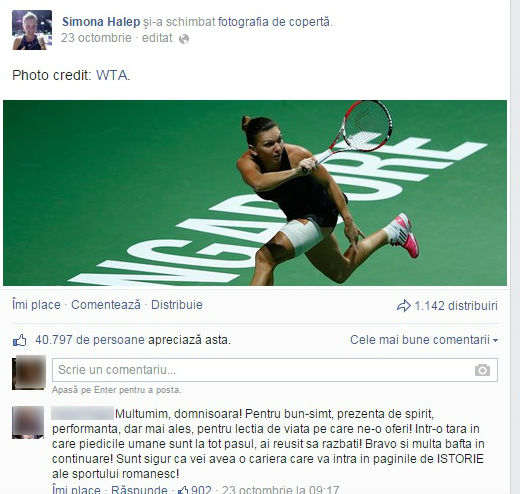Click the WTA photo credit link
Image resolution: width=520 pixels, height=494 pixels.
point(112,75)
